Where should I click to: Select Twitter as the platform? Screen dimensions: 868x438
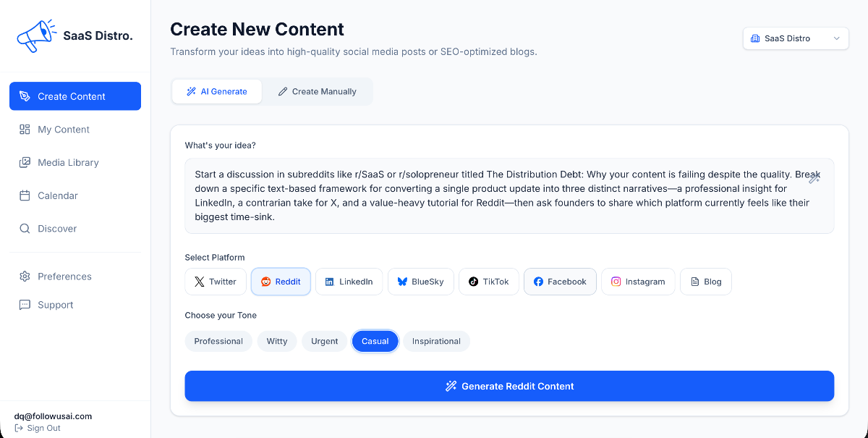215,281
